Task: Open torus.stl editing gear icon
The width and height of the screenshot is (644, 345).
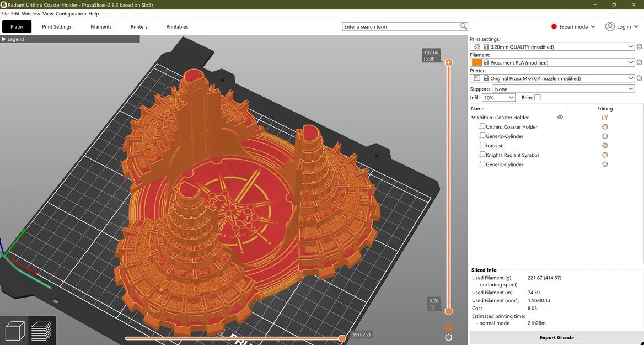Action: point(605,146)
